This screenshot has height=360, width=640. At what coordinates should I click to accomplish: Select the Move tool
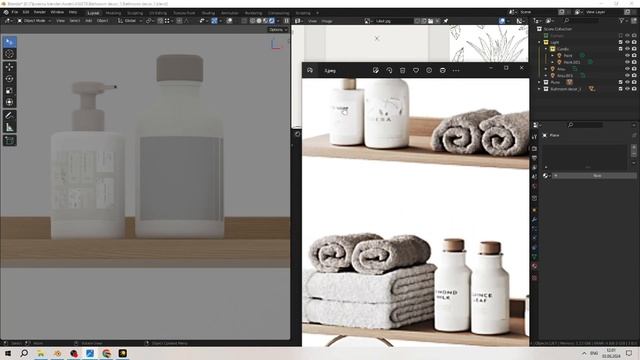point(9,67)
